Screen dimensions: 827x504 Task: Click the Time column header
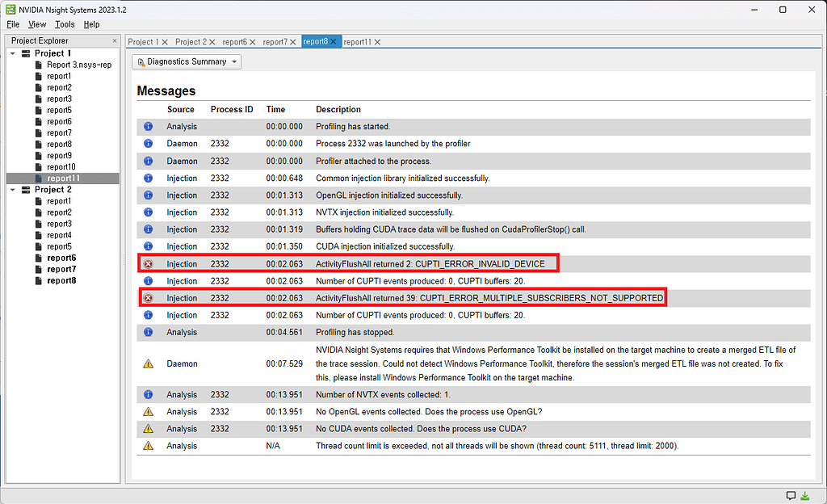tap(275, 109)
